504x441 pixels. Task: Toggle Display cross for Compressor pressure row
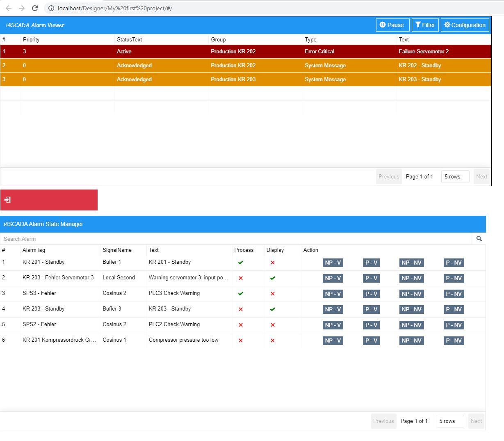[273, 340]
